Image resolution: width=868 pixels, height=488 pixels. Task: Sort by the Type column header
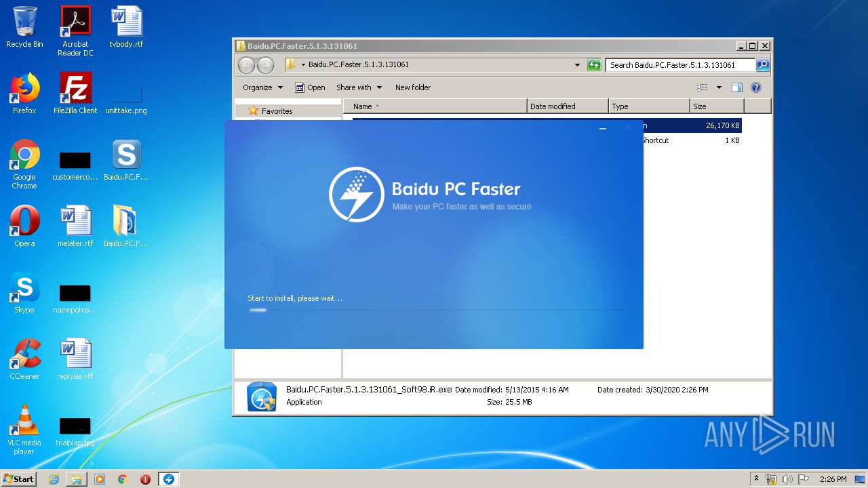tap(649, 106)
